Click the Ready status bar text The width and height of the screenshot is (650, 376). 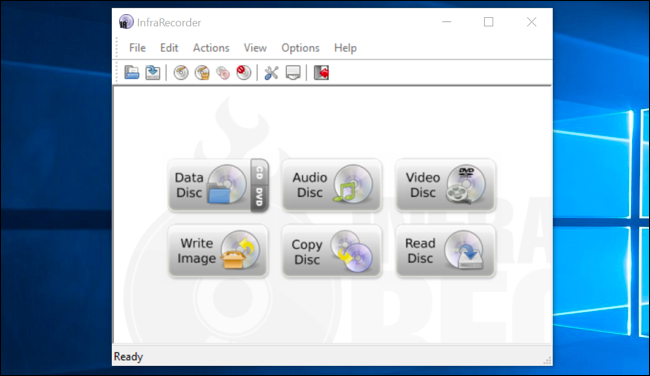click(129, 357)
